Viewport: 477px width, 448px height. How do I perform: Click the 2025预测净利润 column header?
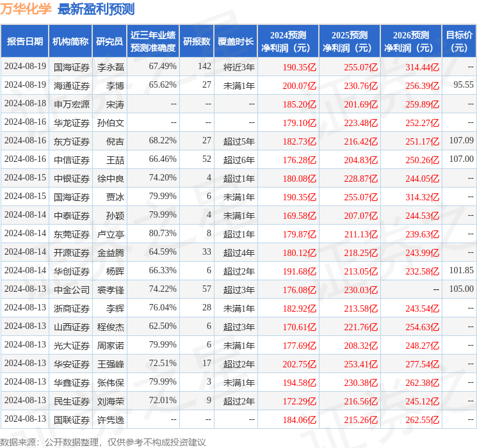click(x=350, y=42)
